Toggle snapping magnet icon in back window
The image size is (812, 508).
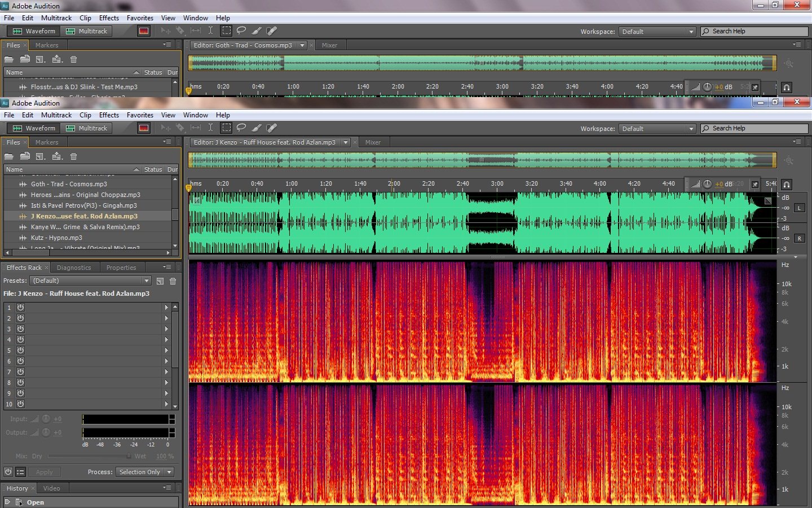(x=787, y=87)
